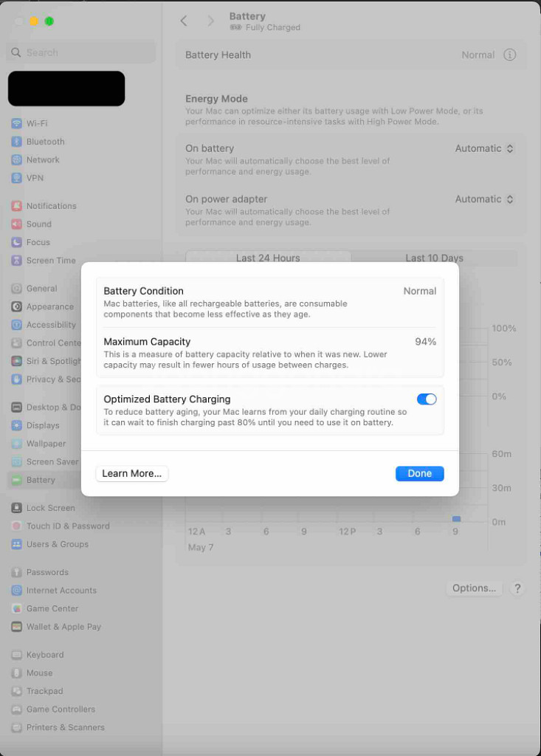Open the help question mark button
This screenshot has width=541, height=756.
tap(517, 588)
